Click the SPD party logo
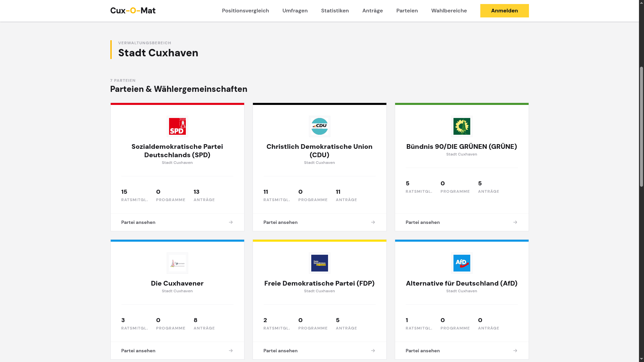 [x=177, y=126]
